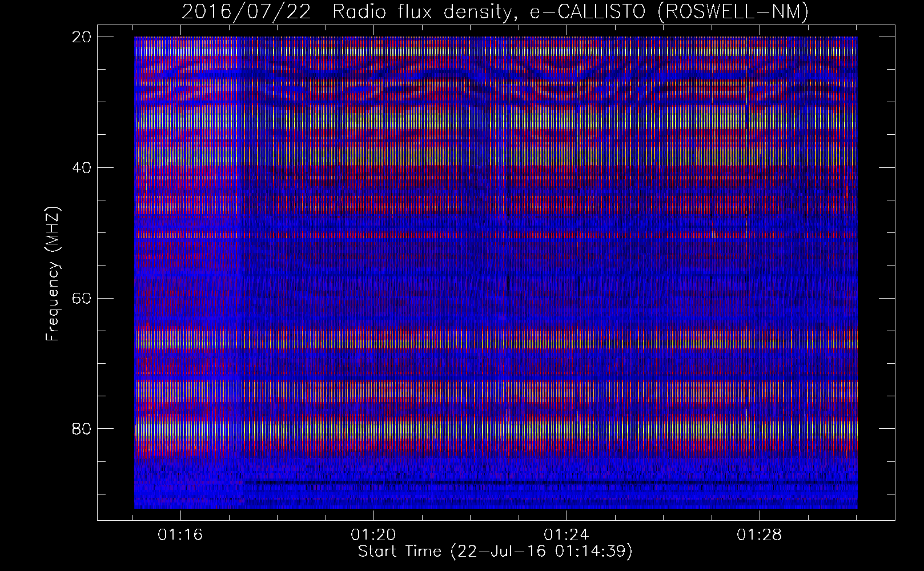Click the '60' frequency tick label

[82, 298]
